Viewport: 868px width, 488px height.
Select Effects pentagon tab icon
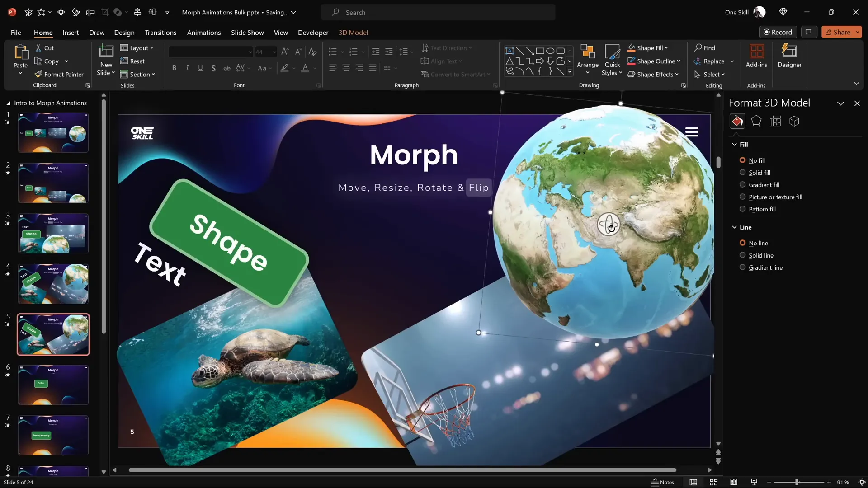756,121
